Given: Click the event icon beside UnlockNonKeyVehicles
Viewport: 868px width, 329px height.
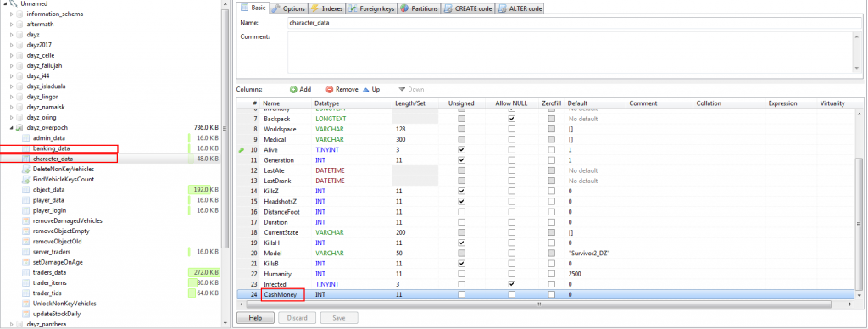Looking at the screenshot, I should [x=25, y=304].
